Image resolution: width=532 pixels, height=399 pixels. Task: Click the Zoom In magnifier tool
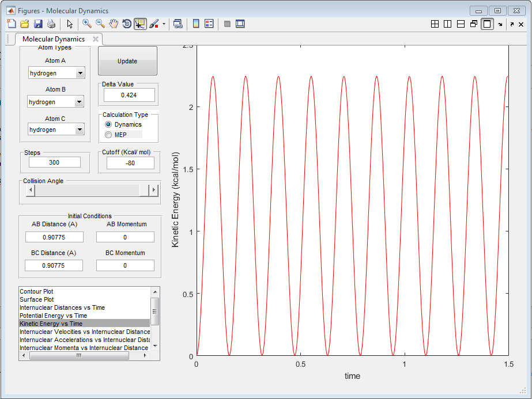[x=87, y=24]
